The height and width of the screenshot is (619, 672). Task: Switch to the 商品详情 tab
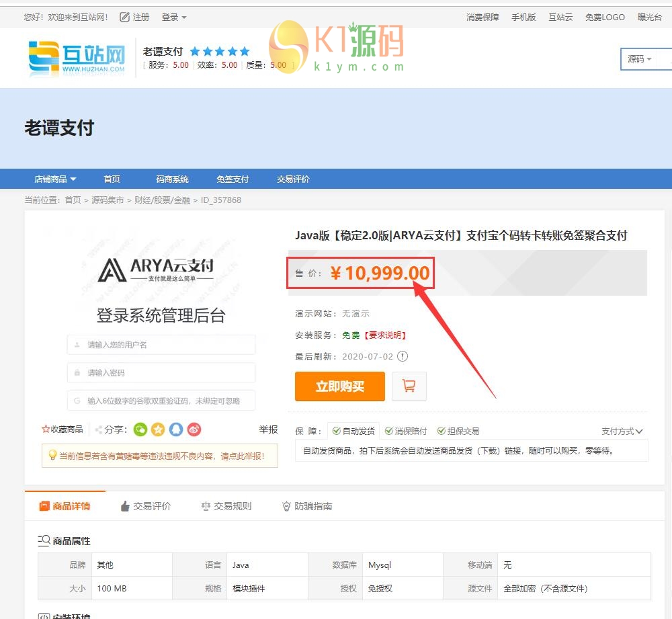point(65,506)
